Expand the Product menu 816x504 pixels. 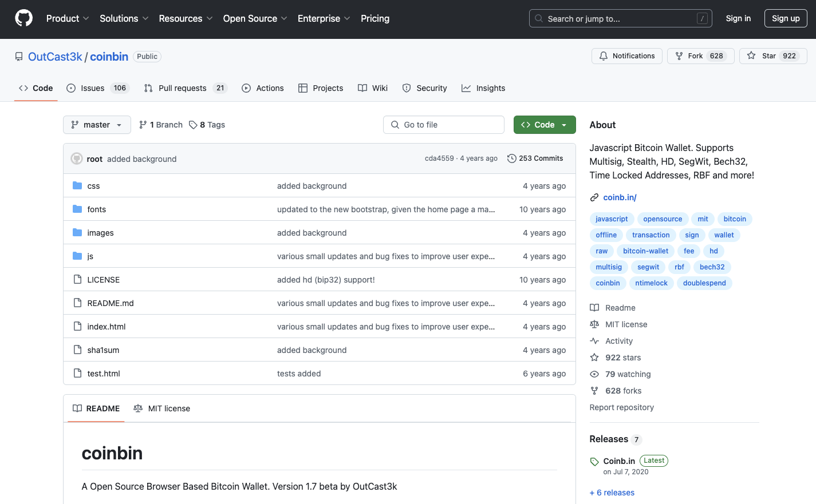68,18
